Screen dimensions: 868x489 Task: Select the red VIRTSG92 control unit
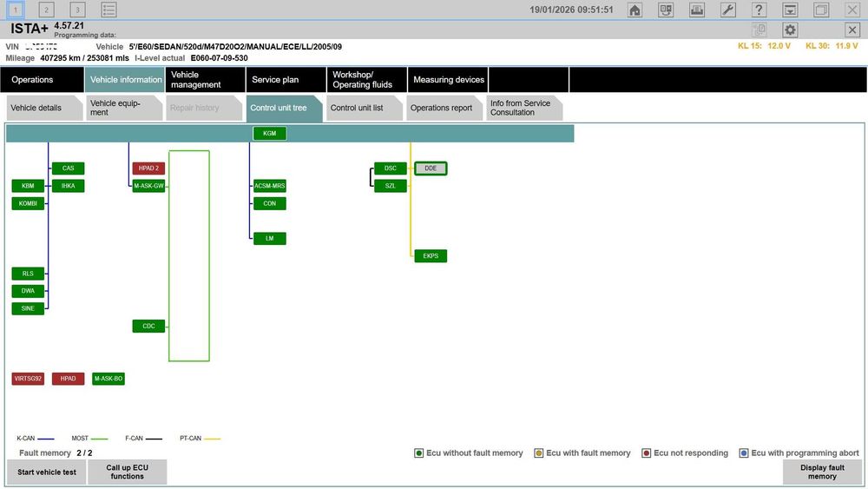(28, 379)
